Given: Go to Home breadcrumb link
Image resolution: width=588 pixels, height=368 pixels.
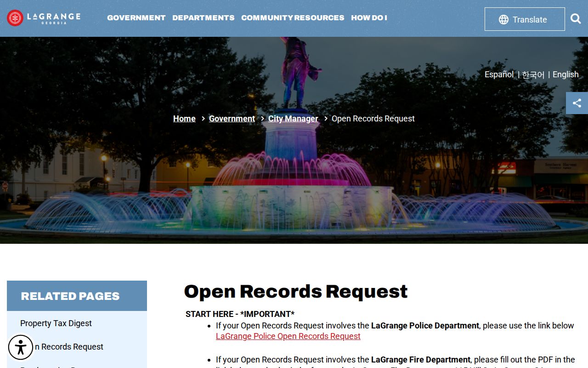Looking at the screenshot, I should coord(184,119).
